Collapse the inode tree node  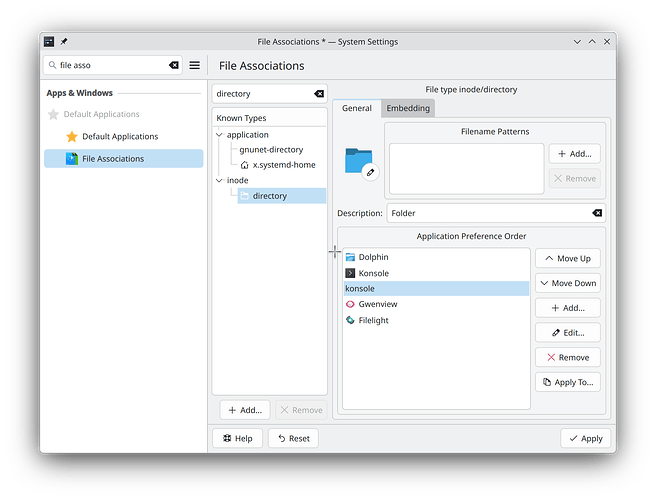click(x=220, y=180)
